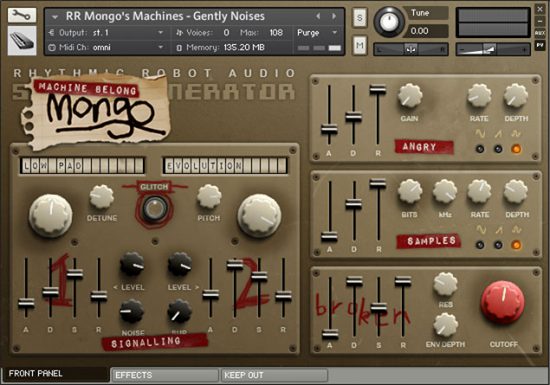Switch to the Effects tab
This screenshot has height=385, width=550.
pos(164,375)
